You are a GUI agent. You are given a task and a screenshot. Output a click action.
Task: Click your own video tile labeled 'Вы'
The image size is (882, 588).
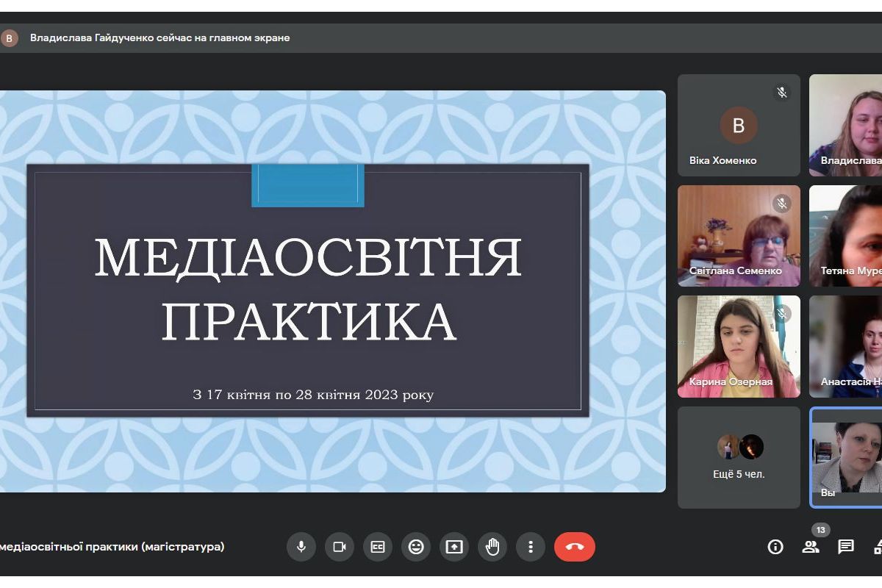[x=847, y=457]
